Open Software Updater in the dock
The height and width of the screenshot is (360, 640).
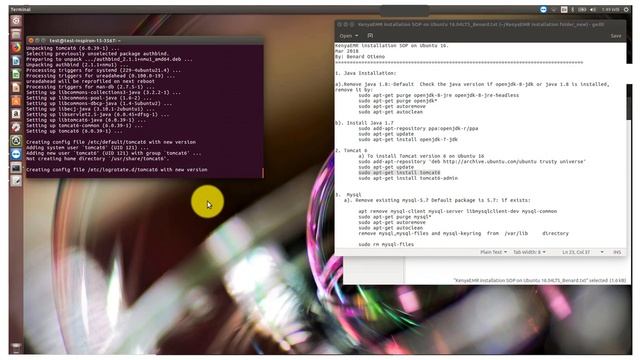(x=16, y=141)
